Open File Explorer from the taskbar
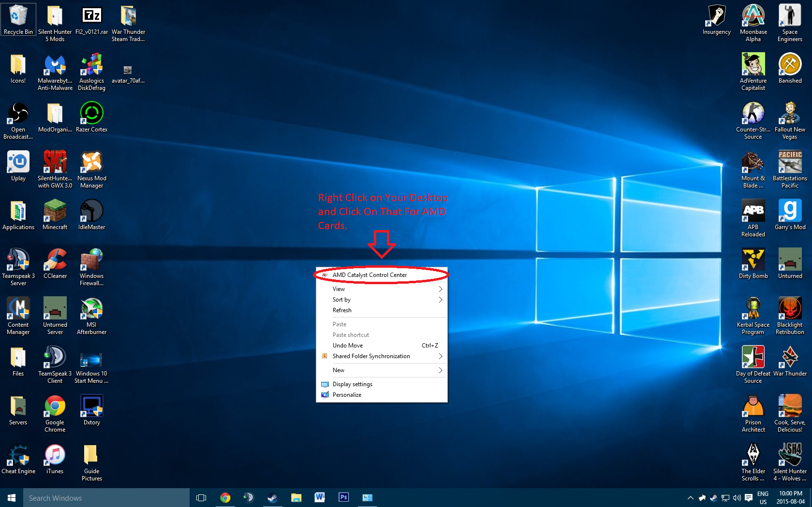812x507 pixels. click(296, 497)
